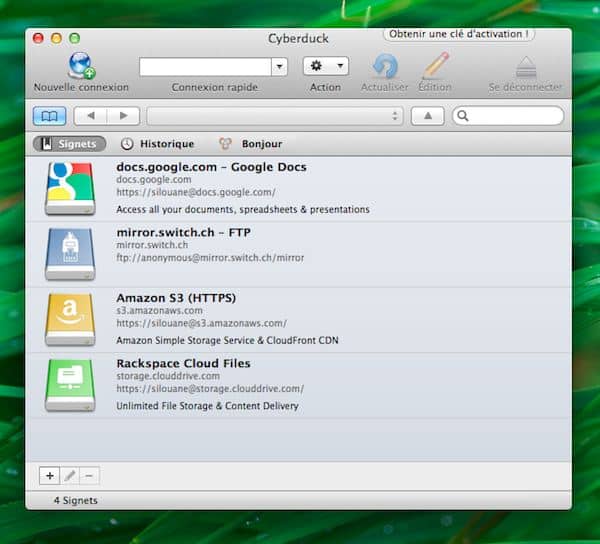Screen dimensions: 600x544
Task: Edit bookmark with the bottom pencil button
Action: (x=69, y=476)
